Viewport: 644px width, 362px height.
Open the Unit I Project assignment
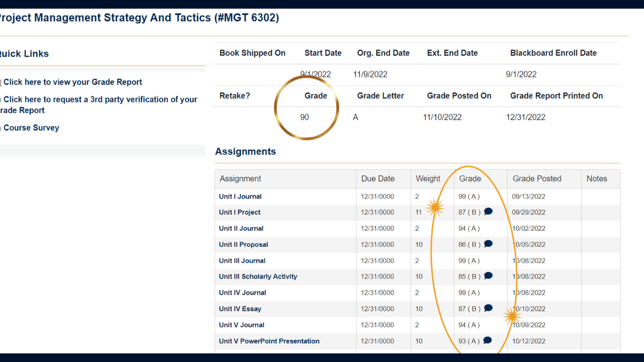[x=239, y=212]
